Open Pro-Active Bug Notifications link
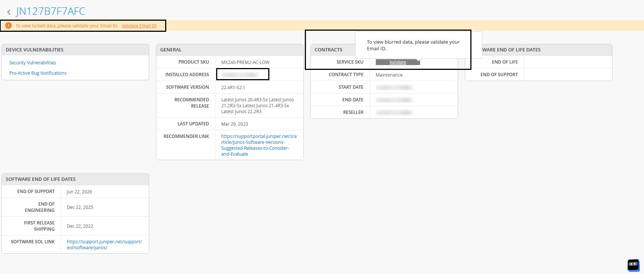This screenshot has width=644, height=274. [x=38, y=73]
